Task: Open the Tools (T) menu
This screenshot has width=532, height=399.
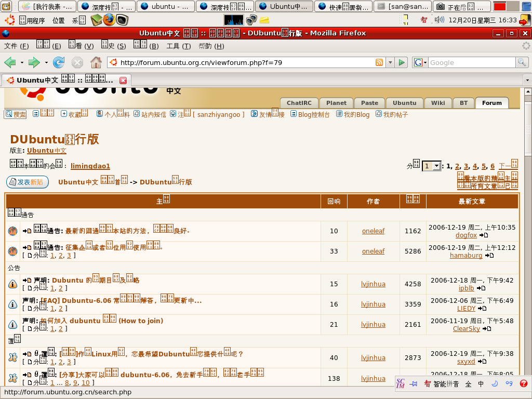Action: pyautogui.click(x=179, y=46)
